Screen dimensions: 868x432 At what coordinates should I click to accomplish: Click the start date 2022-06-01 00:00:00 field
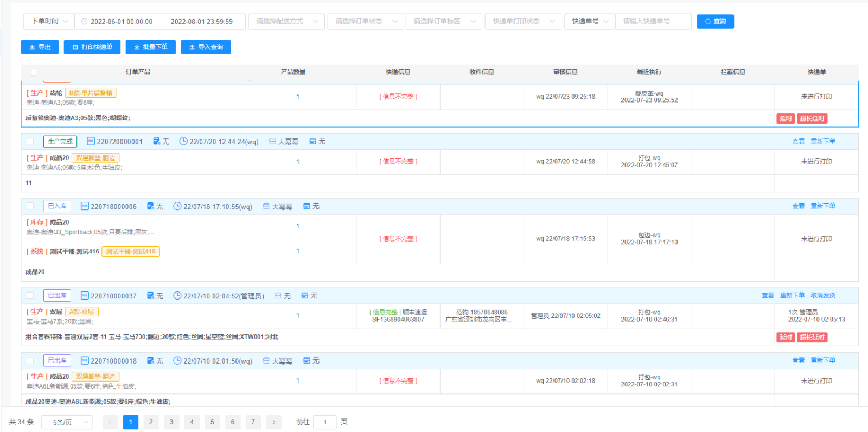click(x=122, y=22)
